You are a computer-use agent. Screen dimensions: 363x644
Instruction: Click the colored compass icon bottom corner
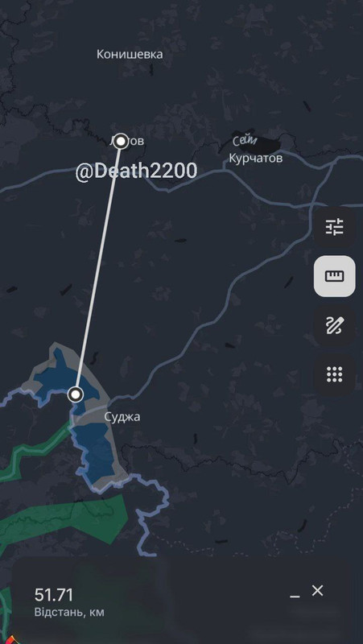(x=10, y=639)
